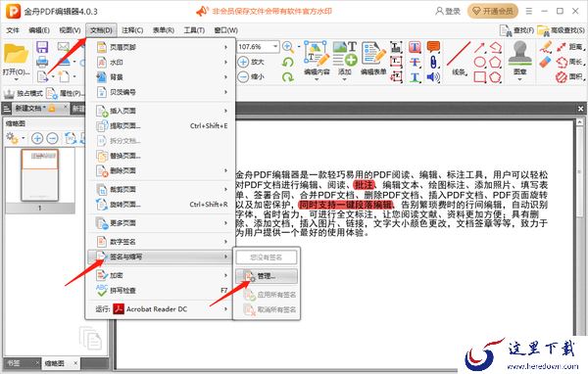588x374 pixels.
Task: Click the 放大 zoom in button
Action: pos(251,62)
